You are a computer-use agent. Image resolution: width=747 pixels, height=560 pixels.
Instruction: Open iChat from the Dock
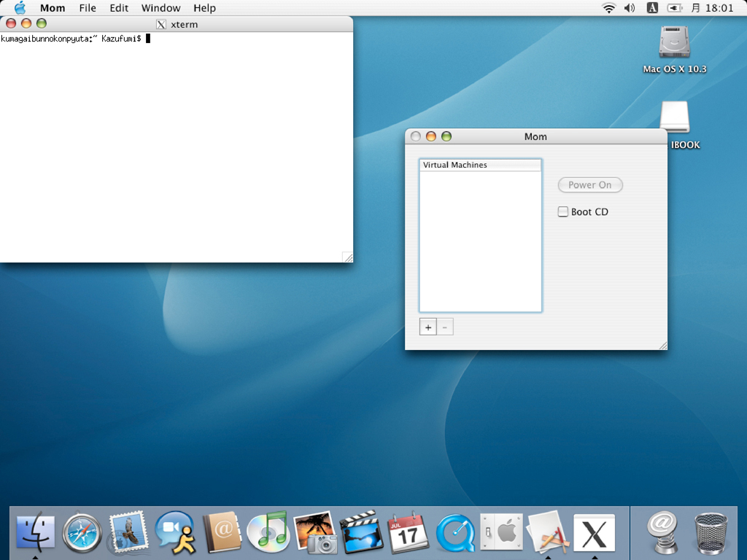click(x=175, y=532)
